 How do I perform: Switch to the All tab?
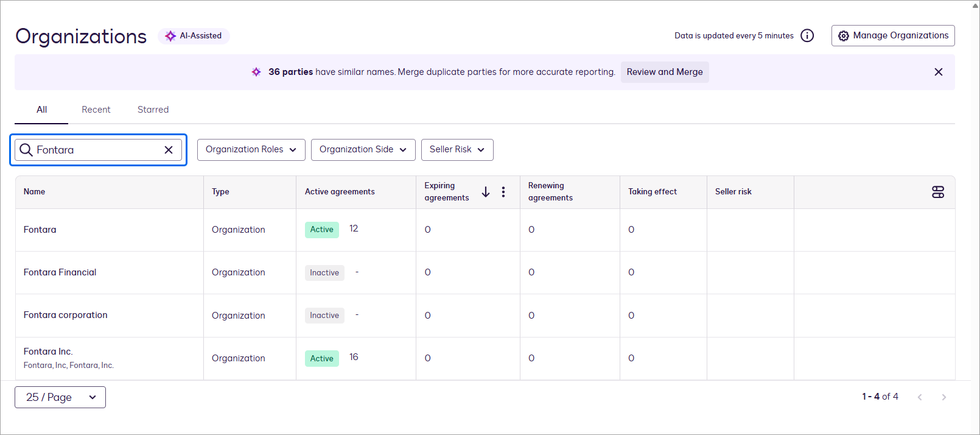pyautogui.click(x=41, y=110)
